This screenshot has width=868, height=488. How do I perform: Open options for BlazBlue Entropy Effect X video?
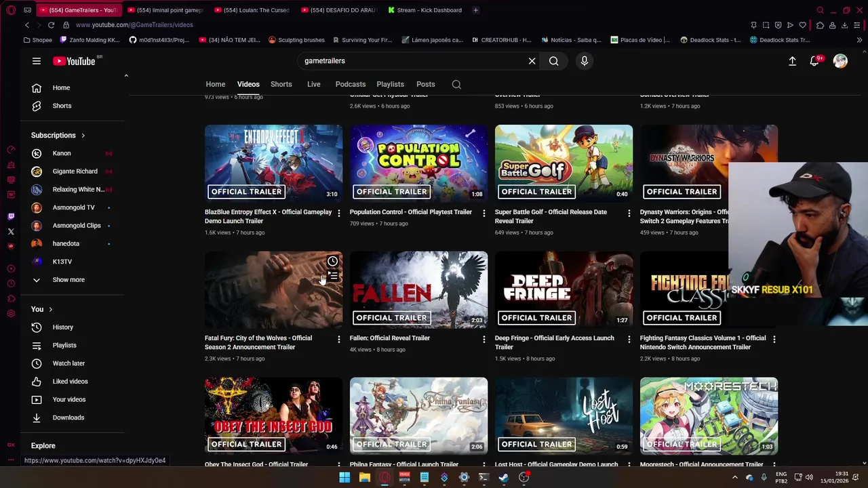click(339, 213)
